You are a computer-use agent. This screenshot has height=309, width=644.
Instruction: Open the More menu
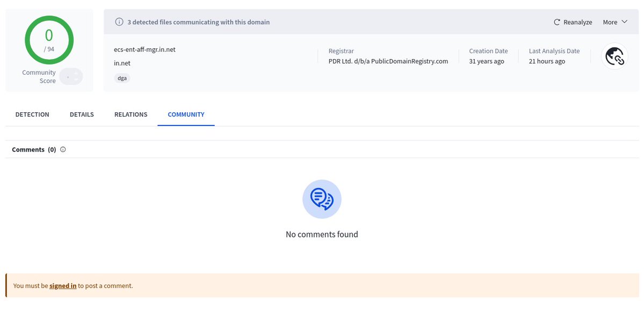tap(615, 22)
